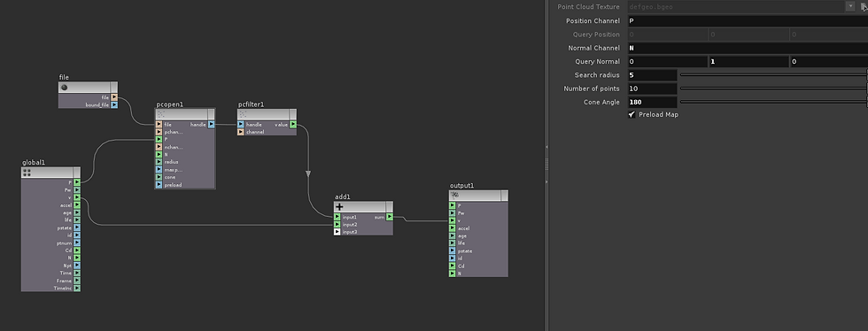Click the plus icon on add1 node
Viewport: 868px width, 331px height.
pyautogui.click(x=340, y=207)
